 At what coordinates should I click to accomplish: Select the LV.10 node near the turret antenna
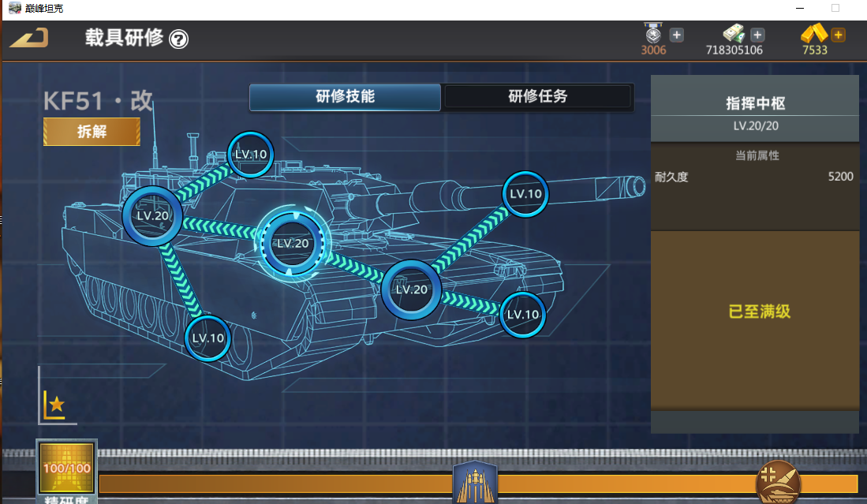[x=251, y=155]
